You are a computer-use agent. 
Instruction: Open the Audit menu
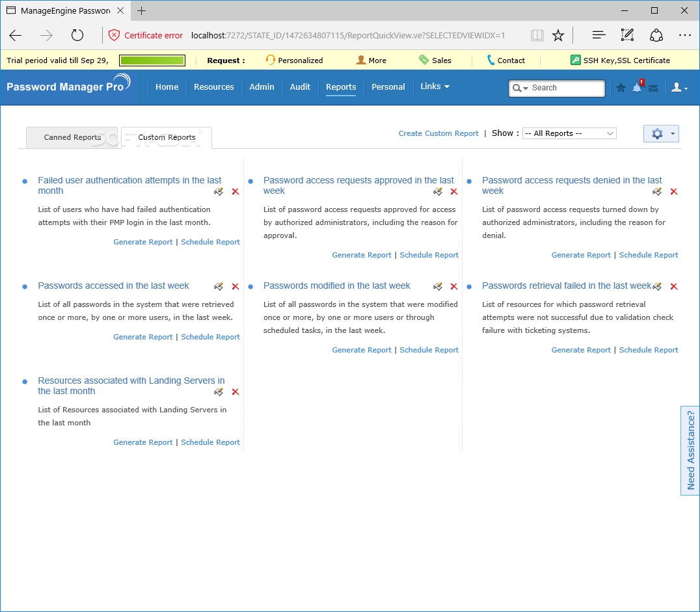tap(300, 87)
